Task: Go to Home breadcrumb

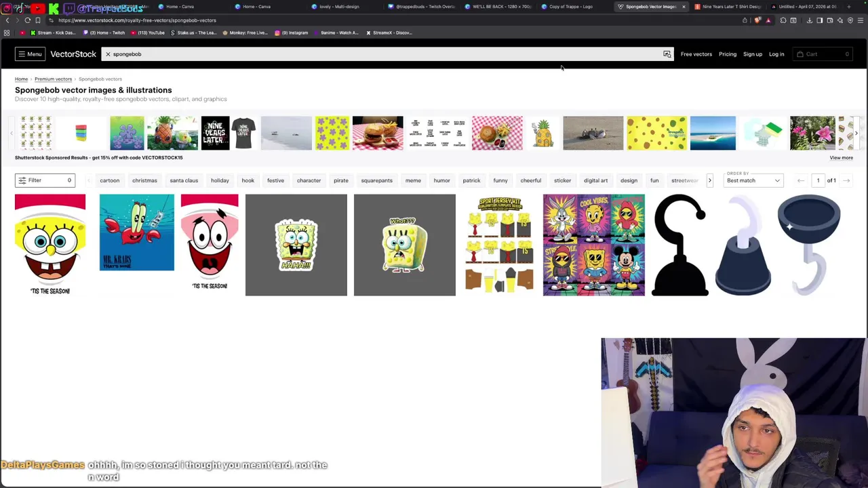Action: pos(22,79)
